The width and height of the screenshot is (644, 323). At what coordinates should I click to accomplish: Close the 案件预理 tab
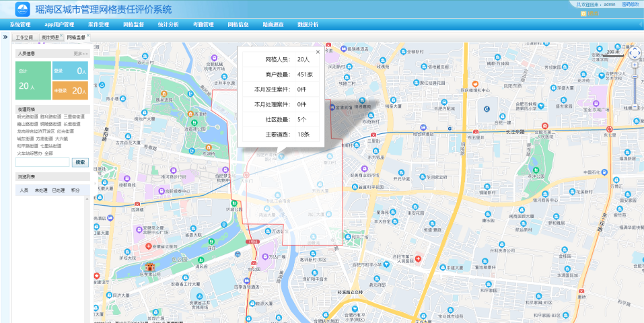coord(61,36)
